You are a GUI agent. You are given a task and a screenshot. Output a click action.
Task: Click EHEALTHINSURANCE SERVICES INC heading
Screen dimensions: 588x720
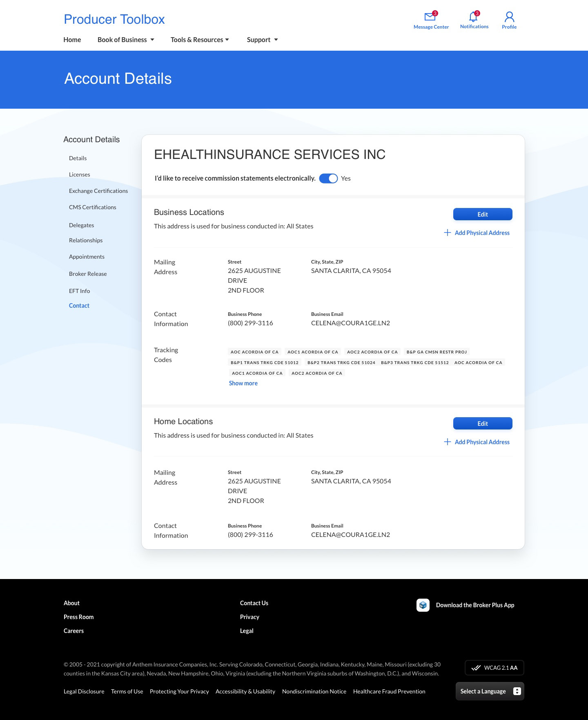tap(269, 154)
